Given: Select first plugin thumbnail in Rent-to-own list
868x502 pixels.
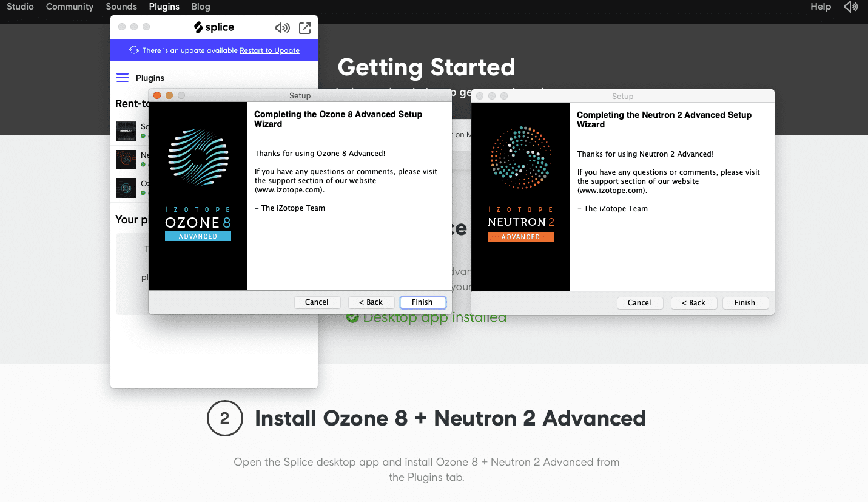Looking at the screenshot, I should point(126,131).
